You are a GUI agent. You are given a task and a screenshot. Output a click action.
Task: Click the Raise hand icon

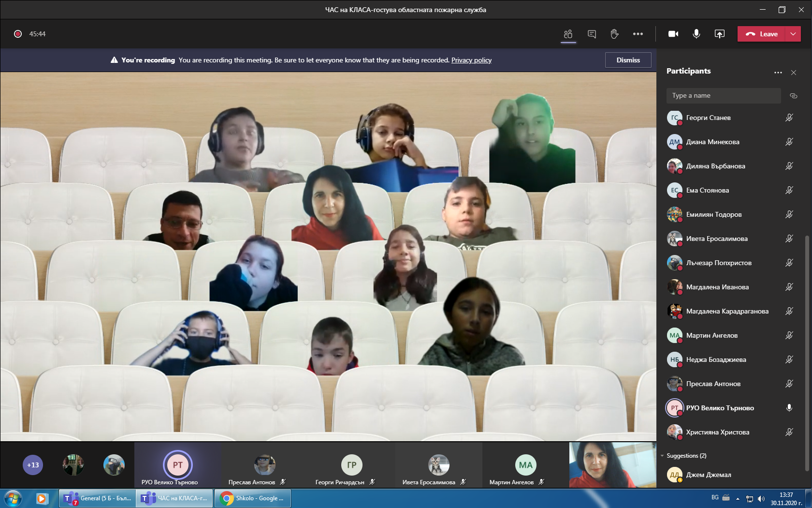pyautogui.click(x=614, y=34)
